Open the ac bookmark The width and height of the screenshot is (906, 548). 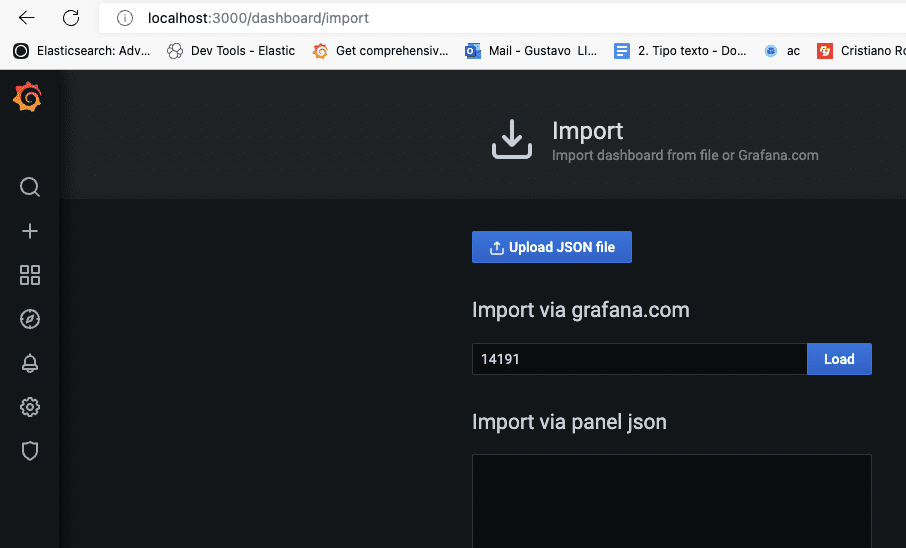click(x=782, y=51)
